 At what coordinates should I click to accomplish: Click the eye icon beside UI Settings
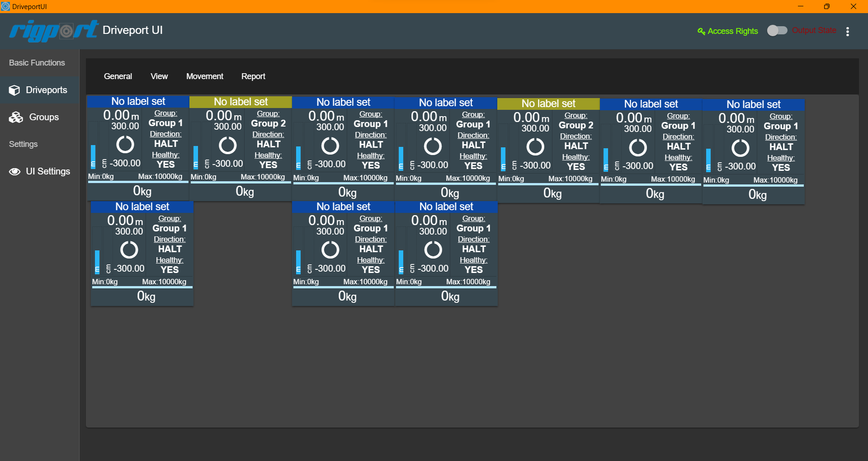(x=15, y=172)
